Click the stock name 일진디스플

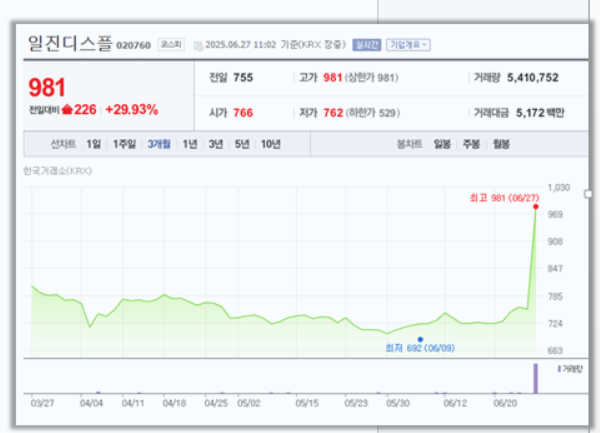[70, 43]
